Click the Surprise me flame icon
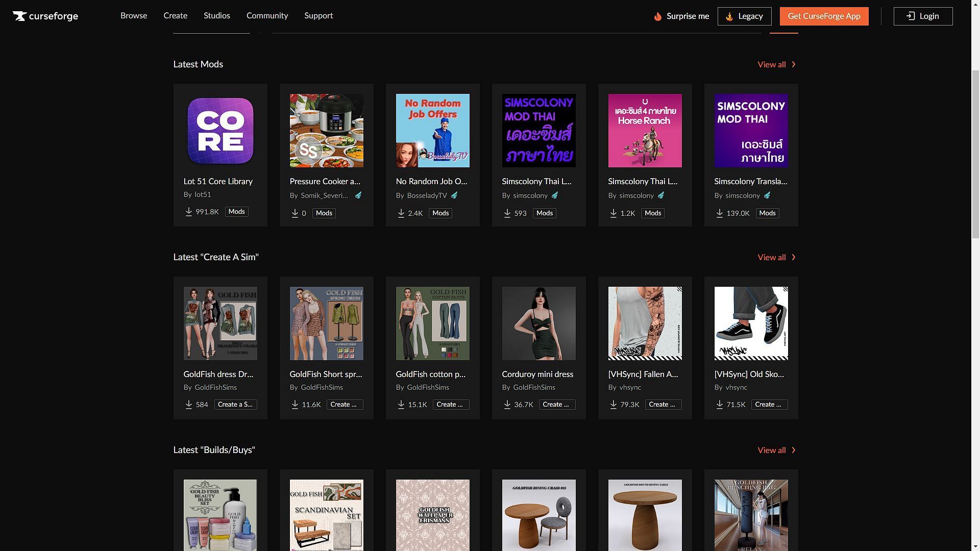Image resolution: width=980 pixels, height=551 pixels. [658, 16]
